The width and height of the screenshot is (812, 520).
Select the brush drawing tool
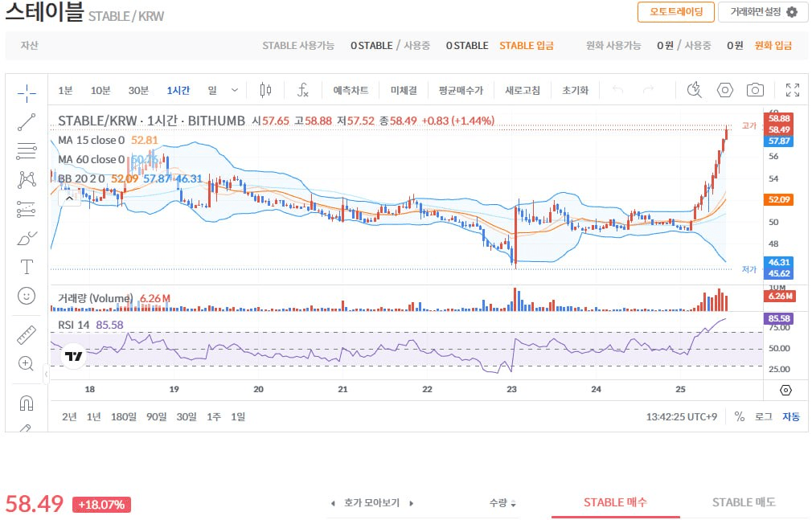point(27,238)
